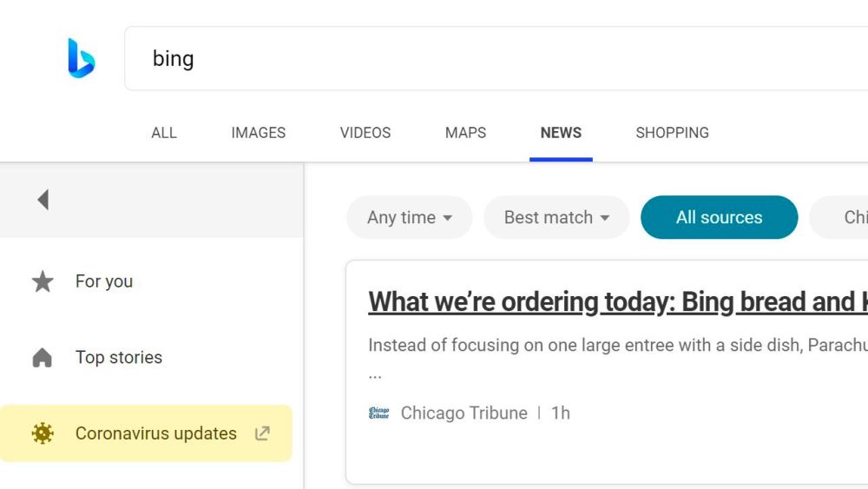The image size is (868, 489).
Task: Open the external link icon for Coronavirus updates
Action: click(261, 433)
